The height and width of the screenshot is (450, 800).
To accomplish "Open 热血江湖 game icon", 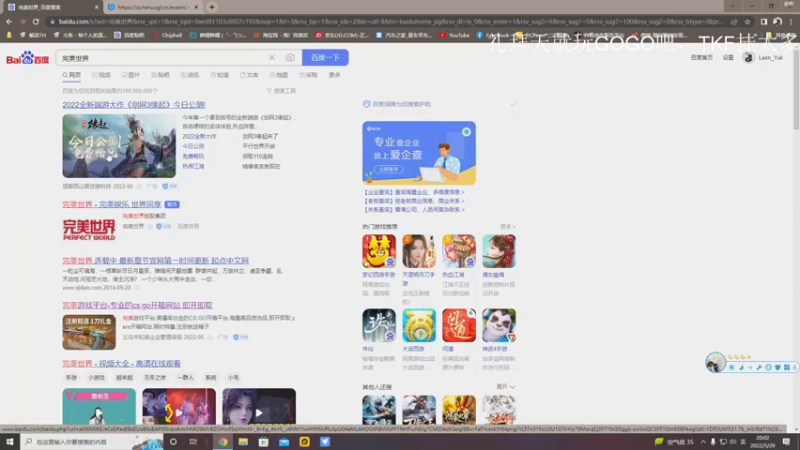I will (x=459, y=251).
